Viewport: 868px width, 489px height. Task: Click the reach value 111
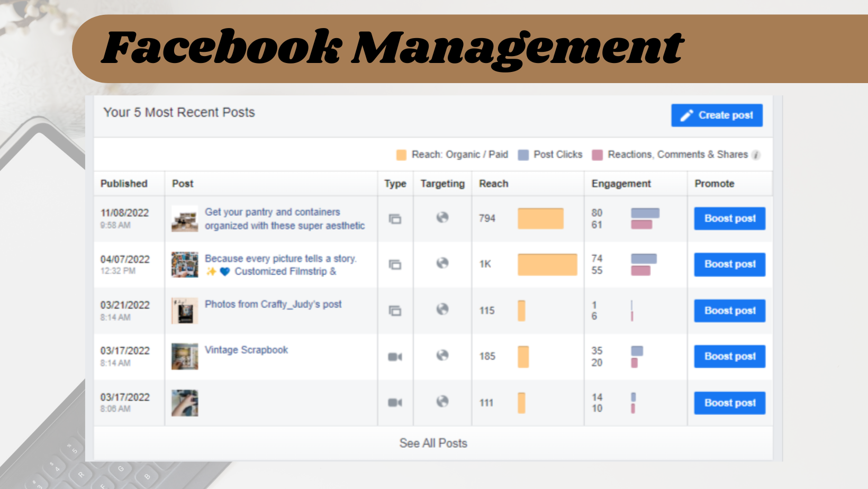coord(486,403)
